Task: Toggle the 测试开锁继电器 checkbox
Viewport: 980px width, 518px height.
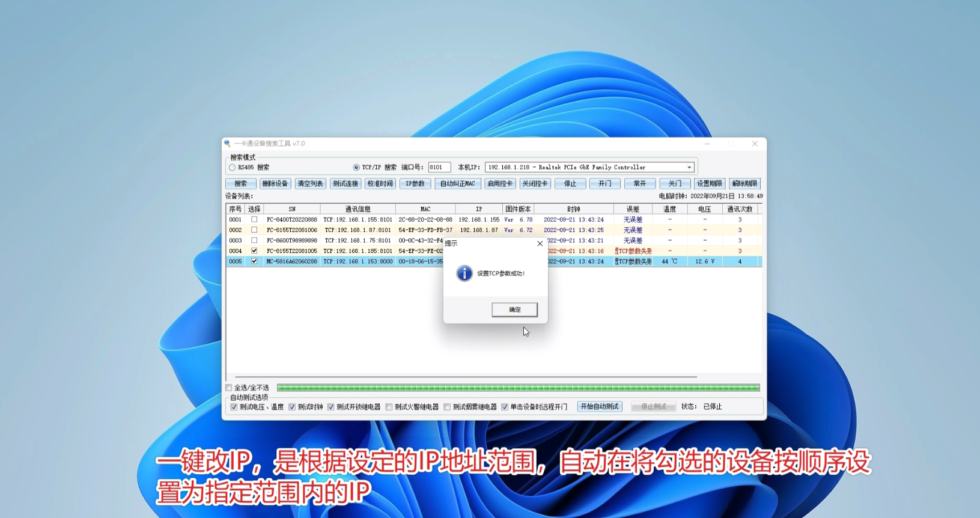Action: 331,407
